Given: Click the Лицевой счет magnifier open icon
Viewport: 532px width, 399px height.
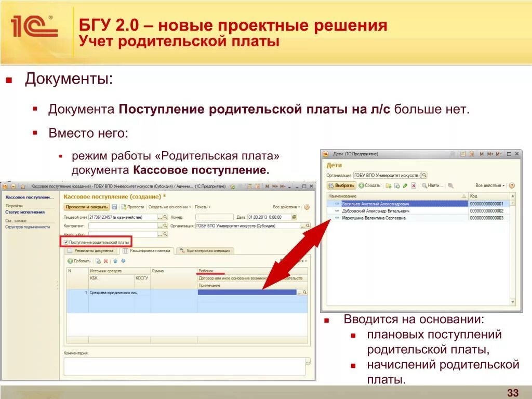Looking at the screenshot, I should [165, 217].
